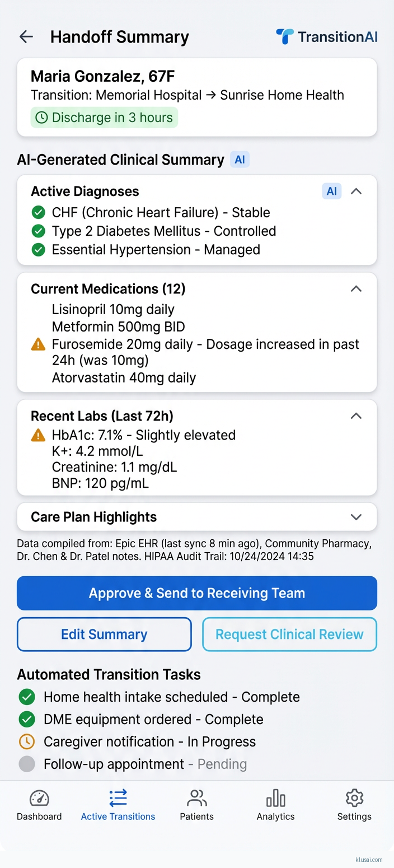Click the checkmark for DME equipment ordered task
394x868 pixels.
pos(26,719)
